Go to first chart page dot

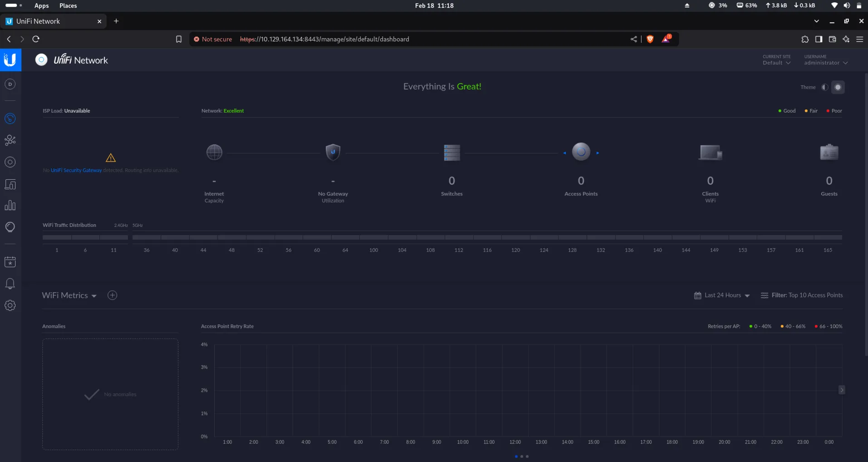tap(516, 457)
